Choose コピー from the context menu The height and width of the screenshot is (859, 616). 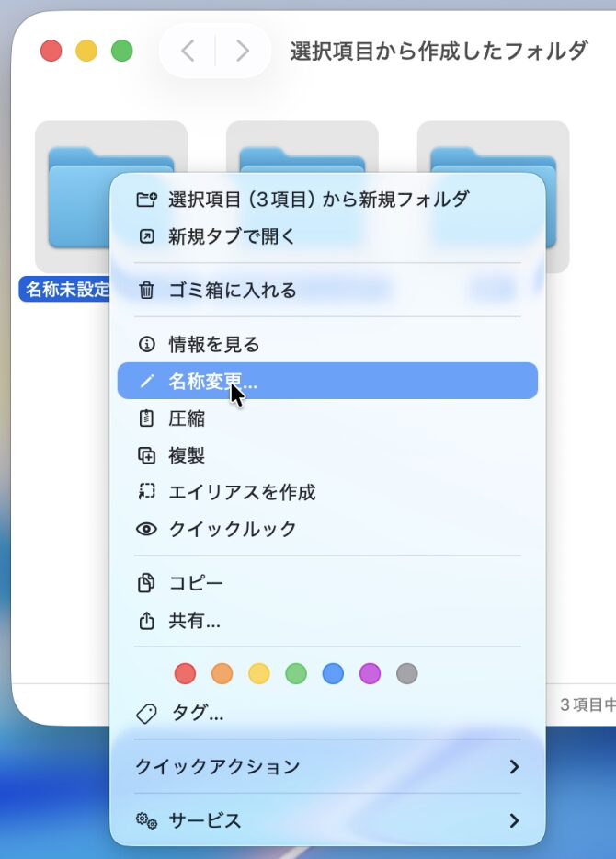(196, 583)
